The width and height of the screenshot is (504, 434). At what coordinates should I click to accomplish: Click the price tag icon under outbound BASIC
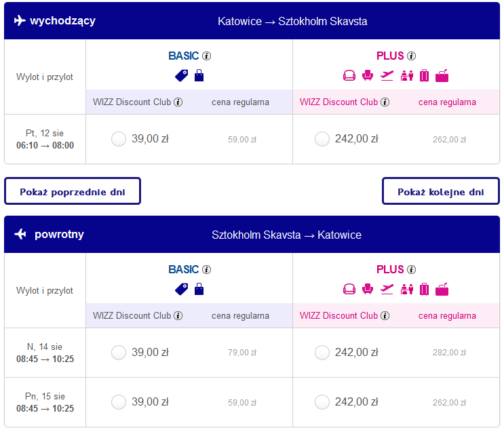(x=182, y=76)
